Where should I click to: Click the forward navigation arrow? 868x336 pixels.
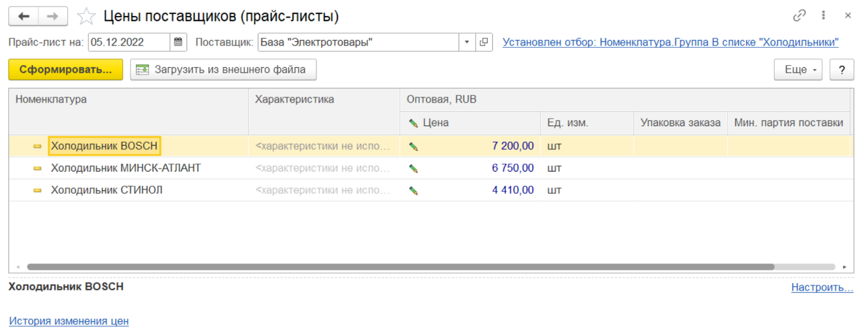click(53, 17)
